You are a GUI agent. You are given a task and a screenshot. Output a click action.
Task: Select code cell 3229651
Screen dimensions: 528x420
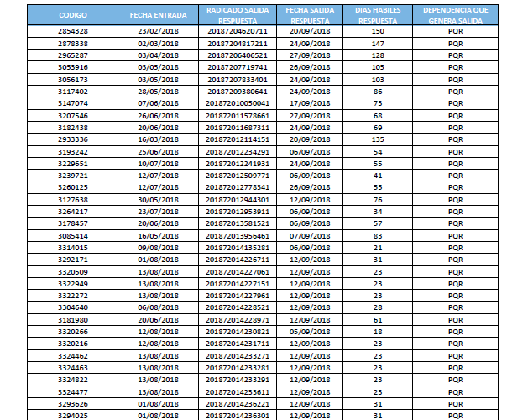click(73, 164)
